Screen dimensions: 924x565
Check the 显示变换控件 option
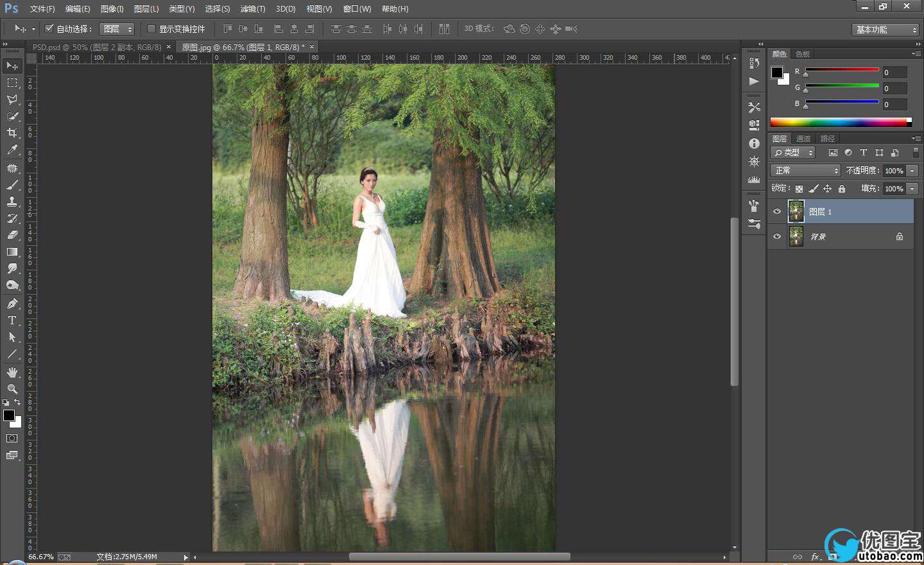tap(151, 29)
